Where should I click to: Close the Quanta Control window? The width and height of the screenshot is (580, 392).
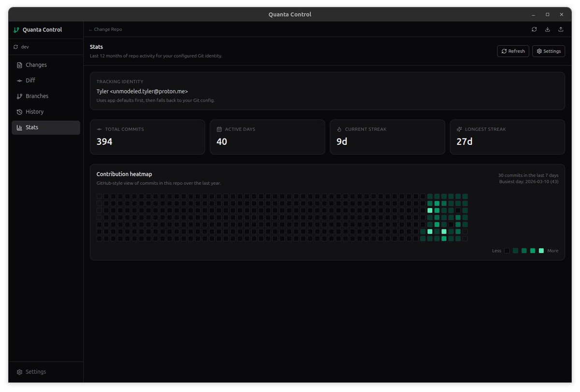tap(562, 14)
